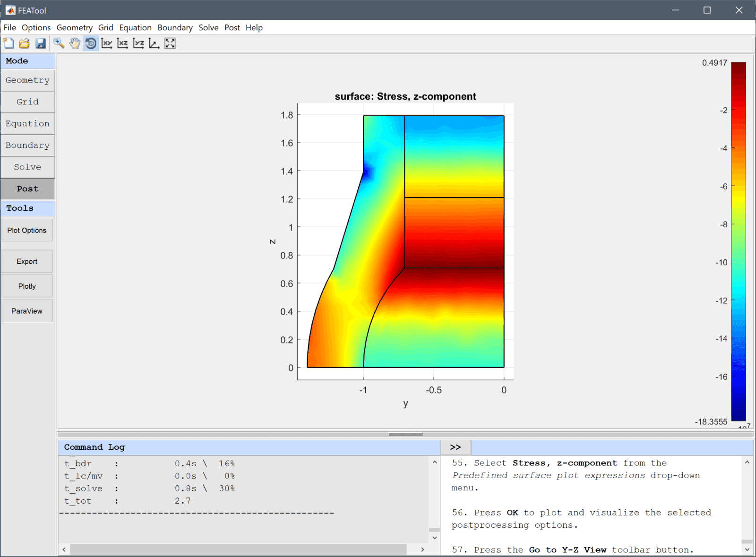Open the Equation menu
The width and height of the screenshot is (756, 557).
(x=136, y=27)
